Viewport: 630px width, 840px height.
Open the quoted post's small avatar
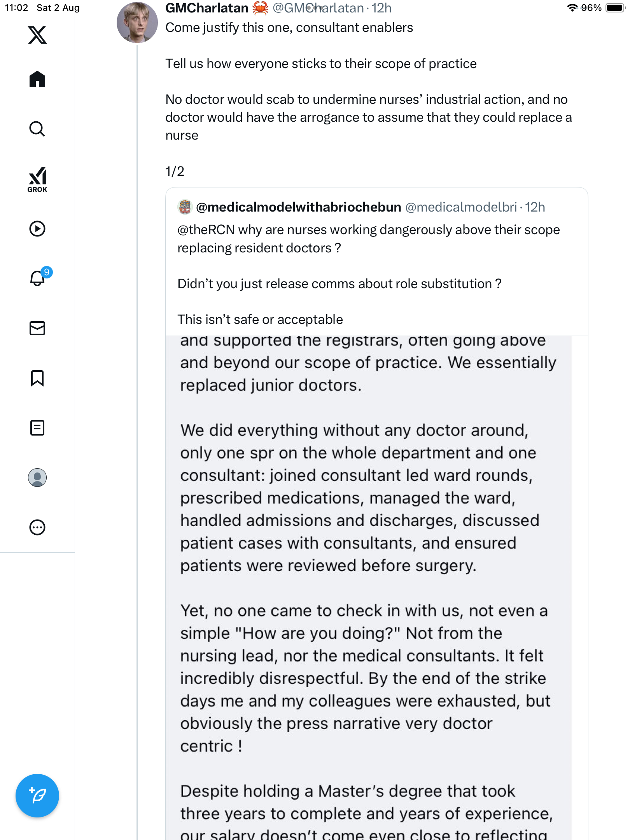(x=185, y=207)
